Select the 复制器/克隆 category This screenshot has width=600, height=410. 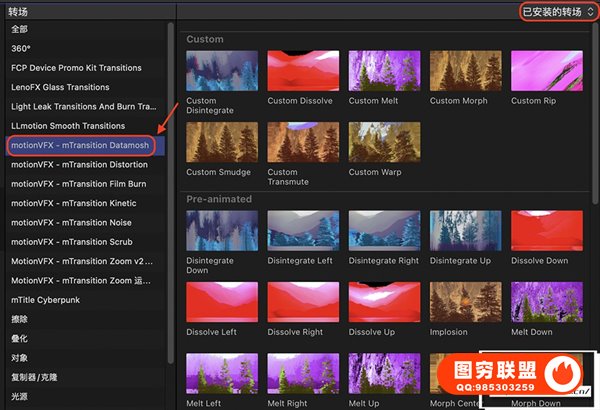click(x=36, y=377)
